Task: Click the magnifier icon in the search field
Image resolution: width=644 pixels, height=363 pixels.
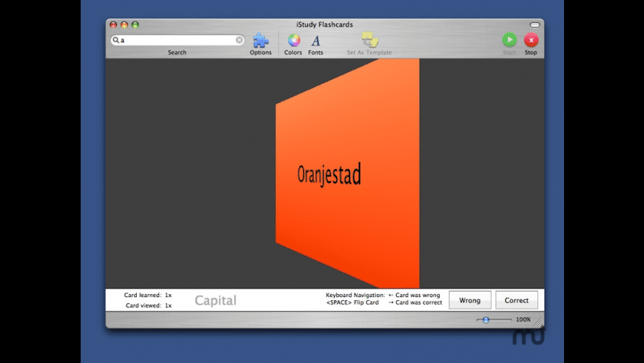Action: 115,40
